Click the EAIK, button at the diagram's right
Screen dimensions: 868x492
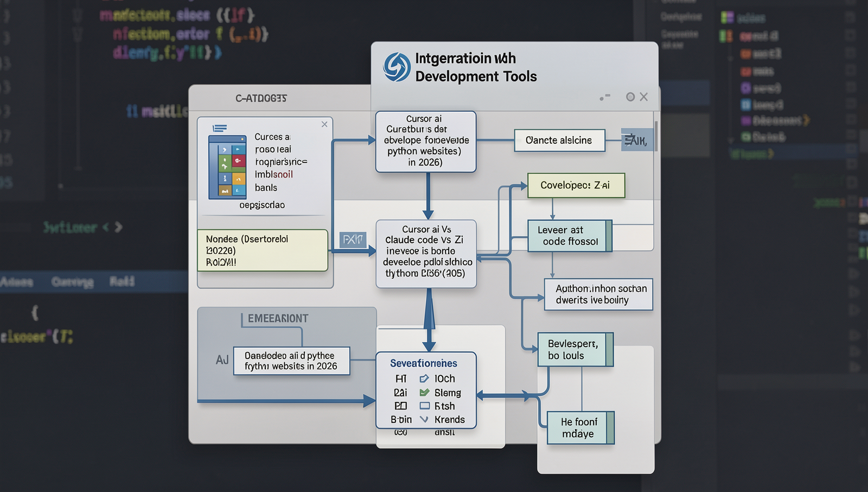click(x=637, y=141)
